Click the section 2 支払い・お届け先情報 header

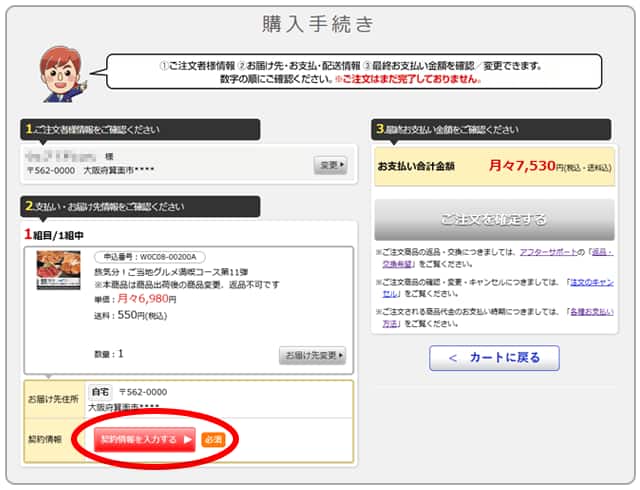(x=140, y=206)
